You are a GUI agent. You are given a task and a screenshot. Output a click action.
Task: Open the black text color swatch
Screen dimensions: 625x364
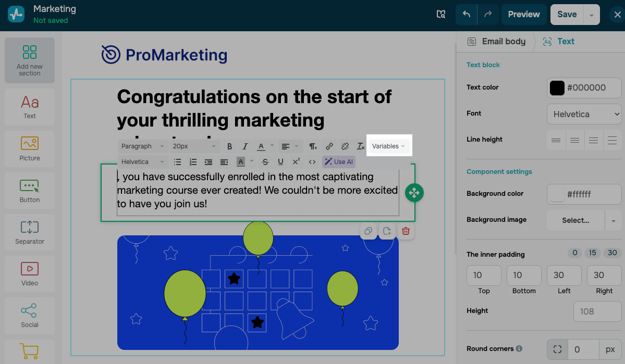(x=557, y=88)
